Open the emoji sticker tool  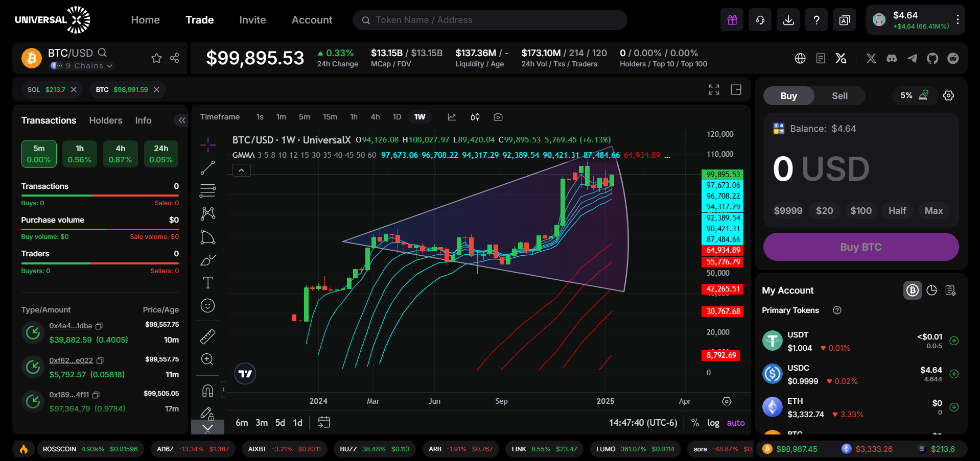[x=208, y=306]
